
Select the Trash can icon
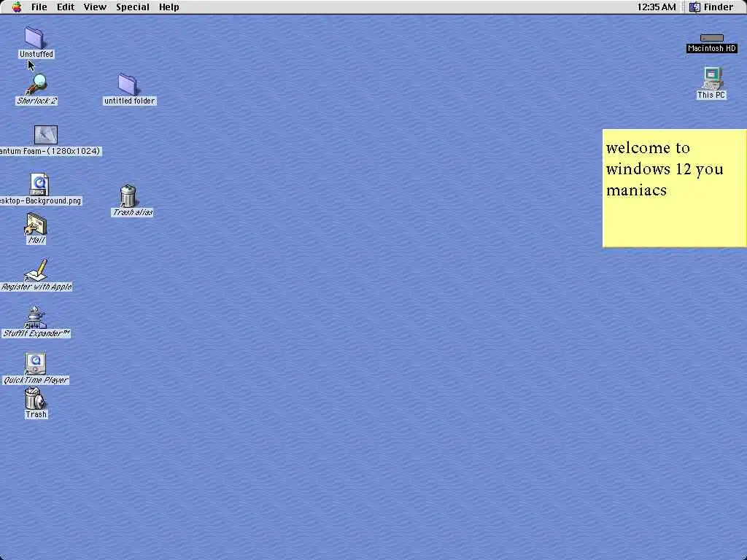(x=35, y=399)
